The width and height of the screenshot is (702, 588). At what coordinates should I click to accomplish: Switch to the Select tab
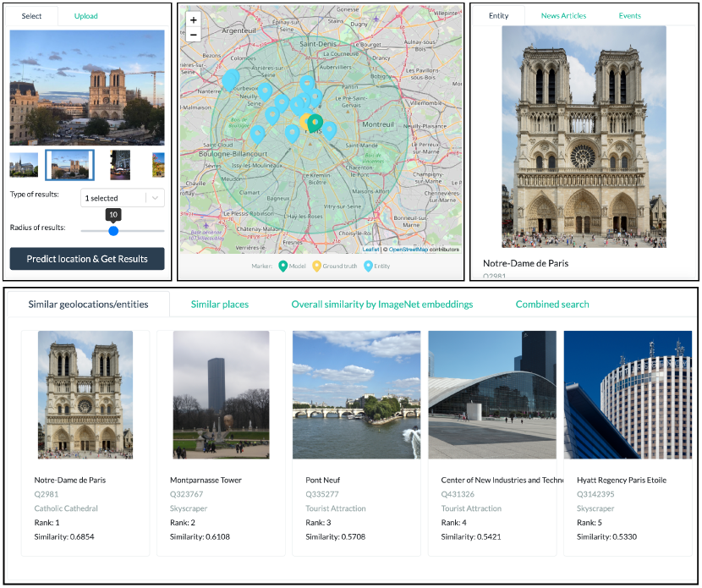pos(31,16)
